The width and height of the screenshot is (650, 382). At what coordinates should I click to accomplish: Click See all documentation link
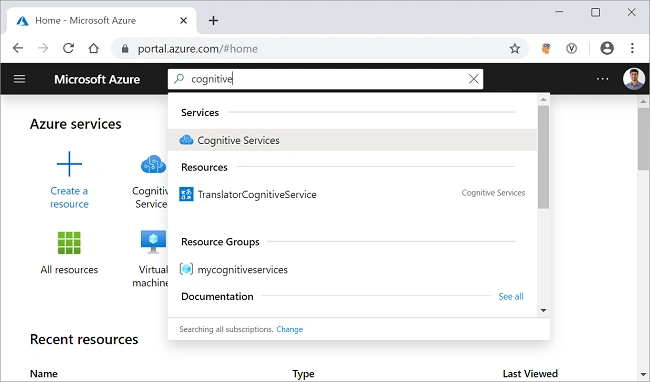[511, 296]
